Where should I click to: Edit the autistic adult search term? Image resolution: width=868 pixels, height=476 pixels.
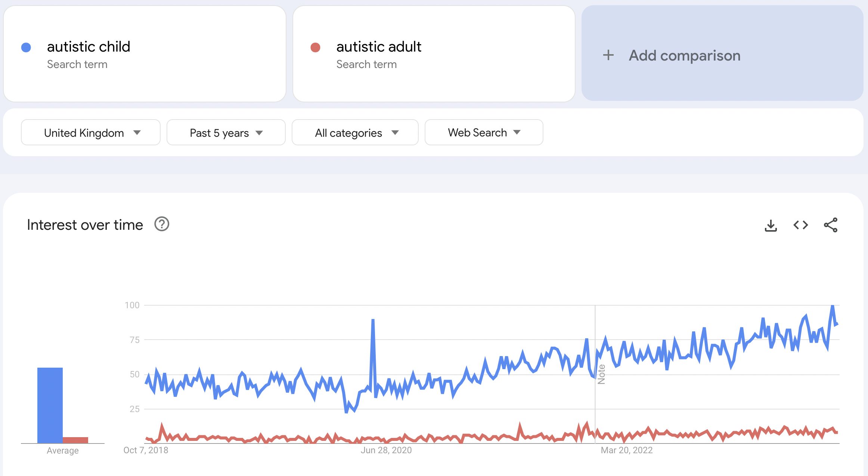(378, 47)
